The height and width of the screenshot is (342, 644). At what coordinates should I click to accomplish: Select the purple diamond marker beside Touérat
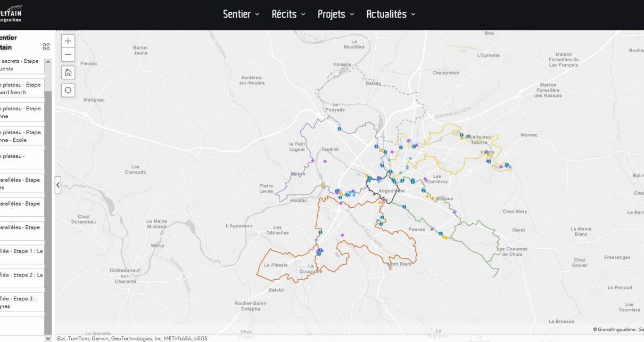click(325, 161)
